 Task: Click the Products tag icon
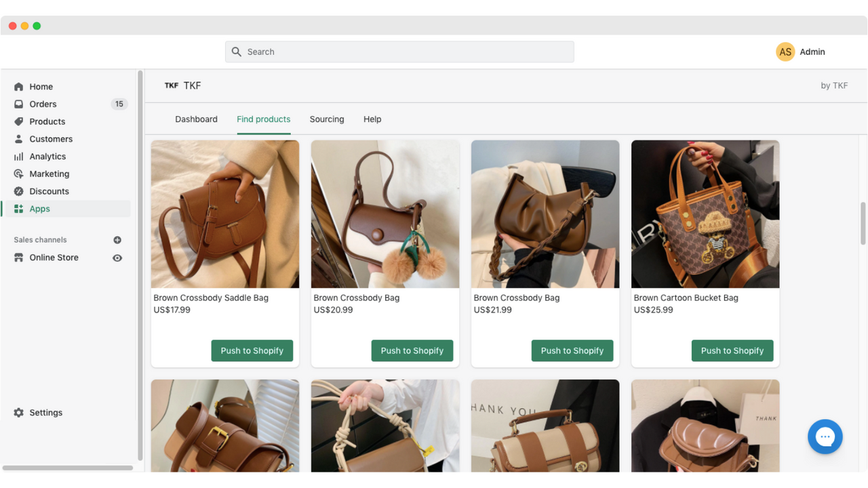[18, 122]
